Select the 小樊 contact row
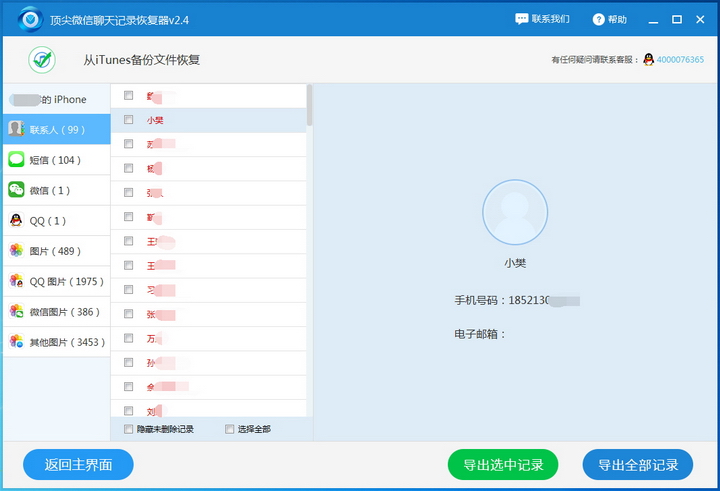 click(208, 120)
